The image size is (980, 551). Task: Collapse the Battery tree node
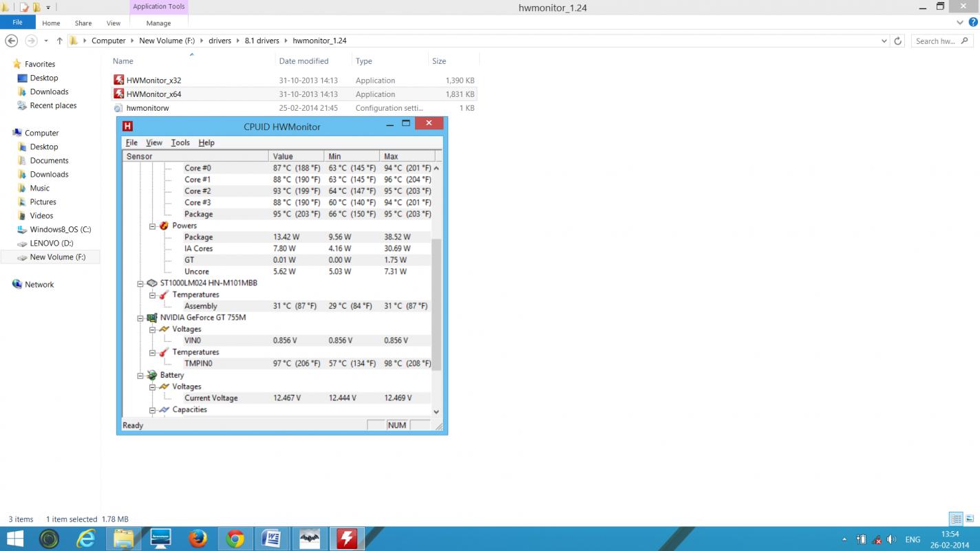140,376
